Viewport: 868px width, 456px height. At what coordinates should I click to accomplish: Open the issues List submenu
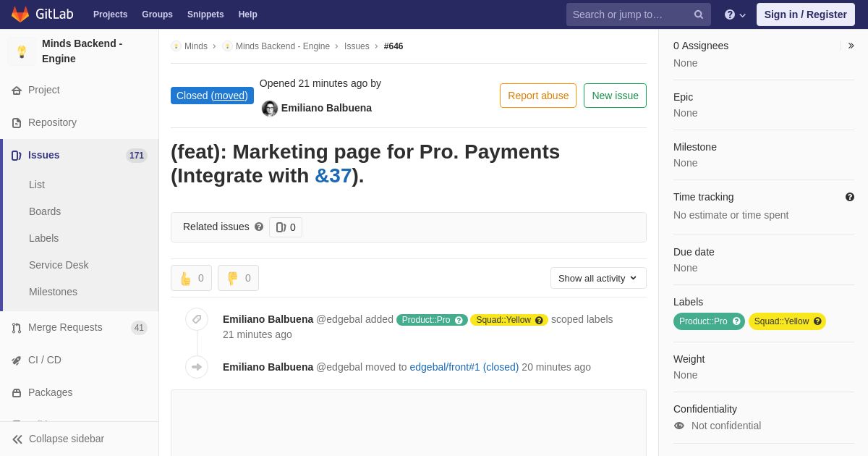coord(37,185)
